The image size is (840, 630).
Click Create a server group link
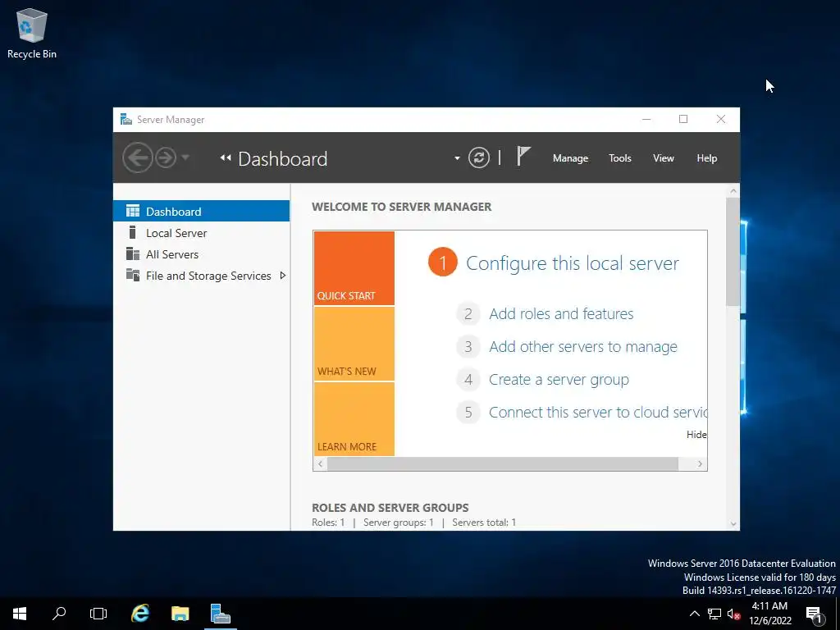coord(559,379)
